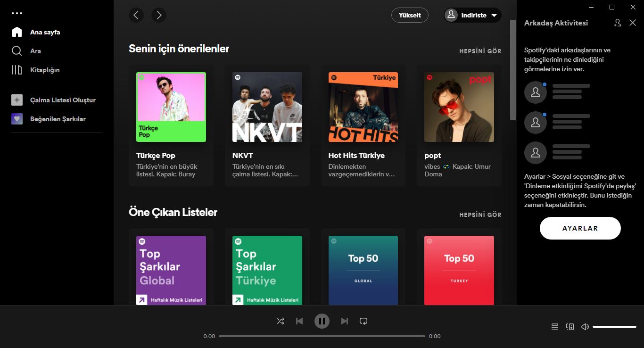Click HEPSİNİ GÖR for Senin için önerilenler
Viewport: 644px width, 348px height.
pyautogui.click(x=480, y=51)
